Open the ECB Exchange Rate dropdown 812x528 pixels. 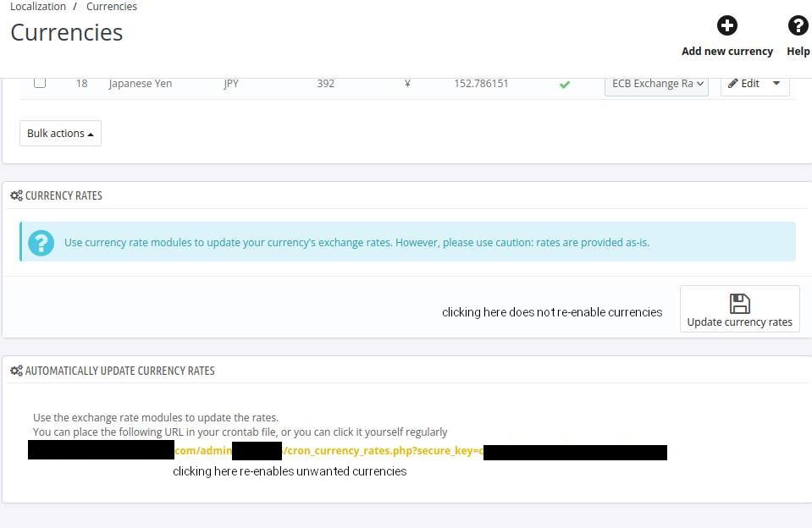click(656, 84)
